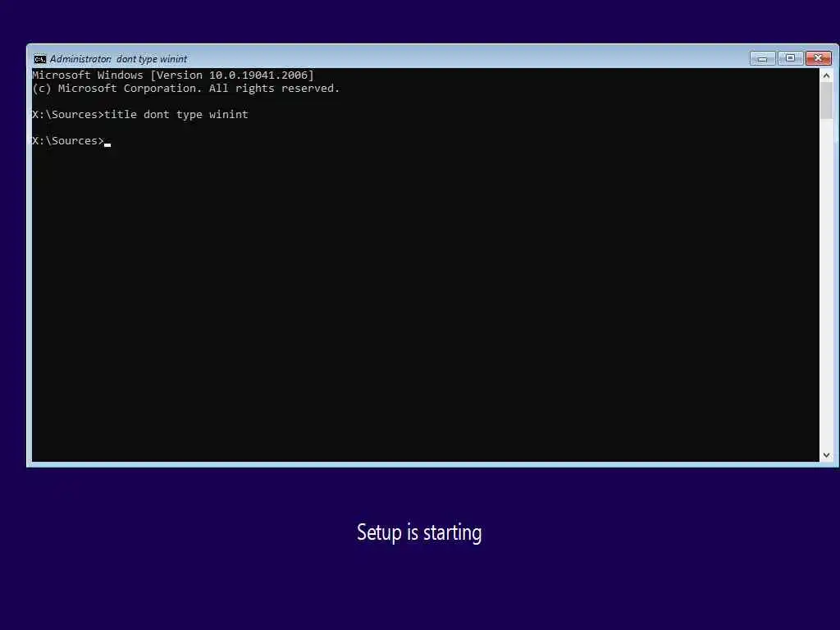This screenshot has height=630, width=840.
Task: Click the vertical scrollbar thumb
Action: pos(826,101)
